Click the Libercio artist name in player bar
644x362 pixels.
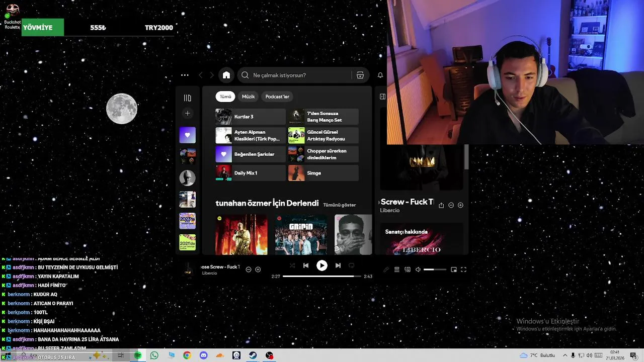coord(209,274)
